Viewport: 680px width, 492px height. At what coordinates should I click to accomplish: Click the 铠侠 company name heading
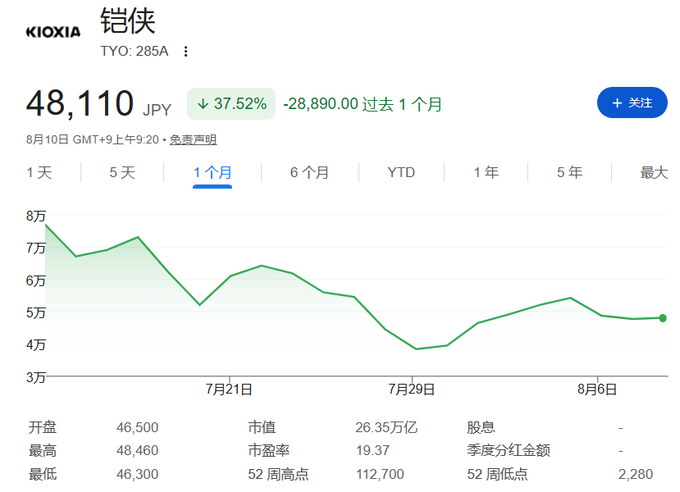pyautogui.click(x=128, y=20)
